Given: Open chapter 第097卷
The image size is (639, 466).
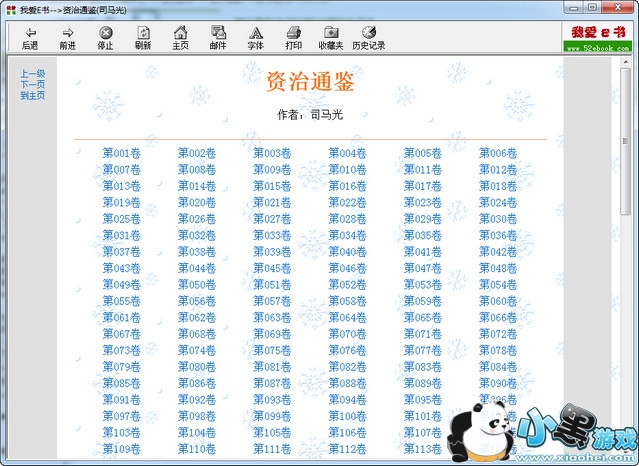Looking at the screenshot, I should [x=121, y=416].
